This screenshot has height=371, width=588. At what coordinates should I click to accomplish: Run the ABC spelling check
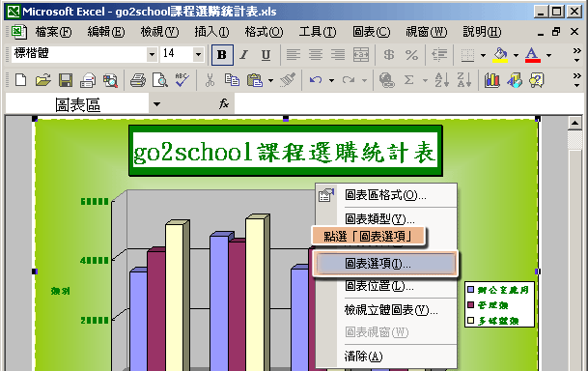click(182, 80)
